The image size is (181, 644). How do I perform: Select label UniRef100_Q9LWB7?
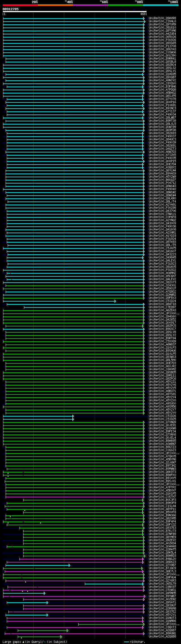[162, 118]
